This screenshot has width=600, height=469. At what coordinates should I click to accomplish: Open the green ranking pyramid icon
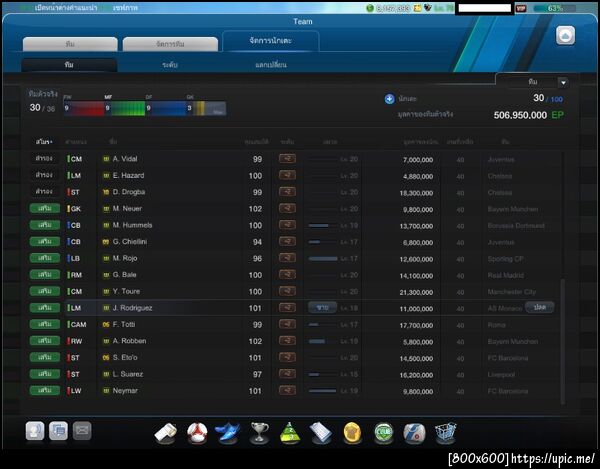click(290, 433)
